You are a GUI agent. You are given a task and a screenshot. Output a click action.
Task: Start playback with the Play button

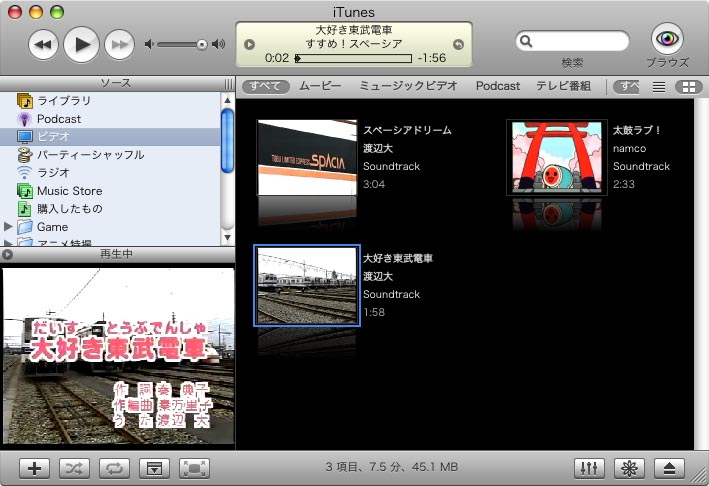click(x=81, y=44)
